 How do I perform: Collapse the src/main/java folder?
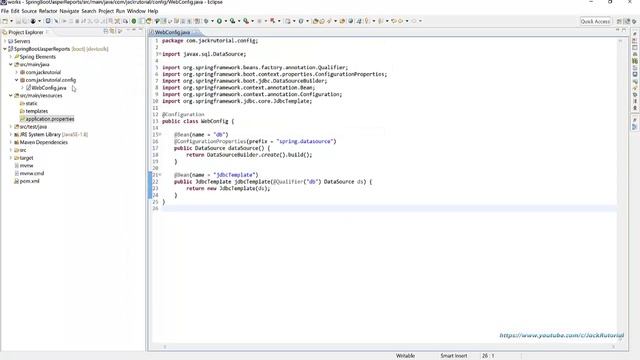11,64
